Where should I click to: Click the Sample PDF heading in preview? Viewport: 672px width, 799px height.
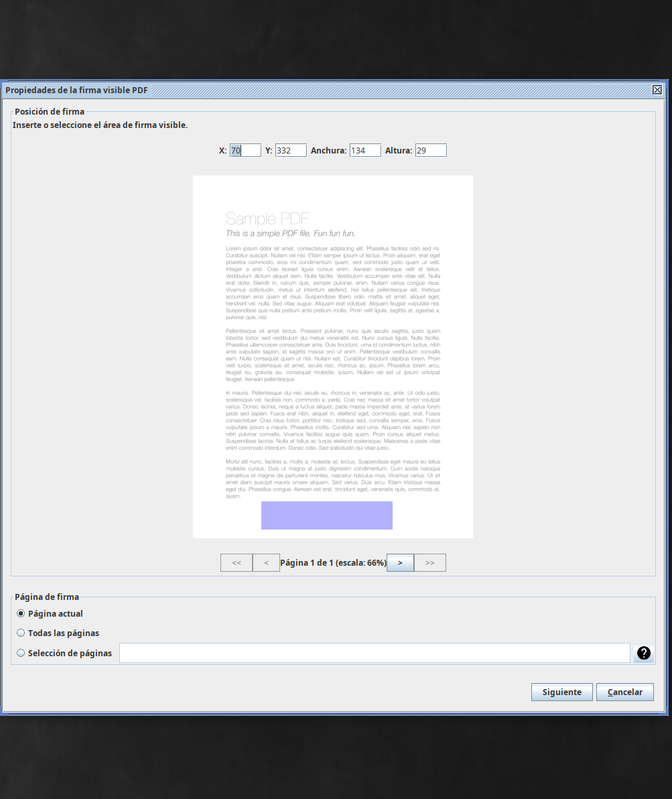[x=267, y=219]
